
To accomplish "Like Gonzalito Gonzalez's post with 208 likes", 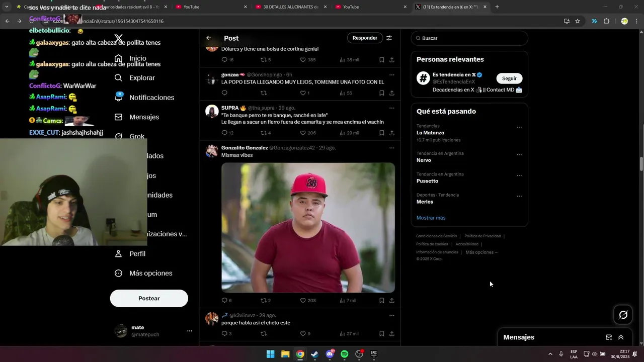I will [x=308, y=301].
